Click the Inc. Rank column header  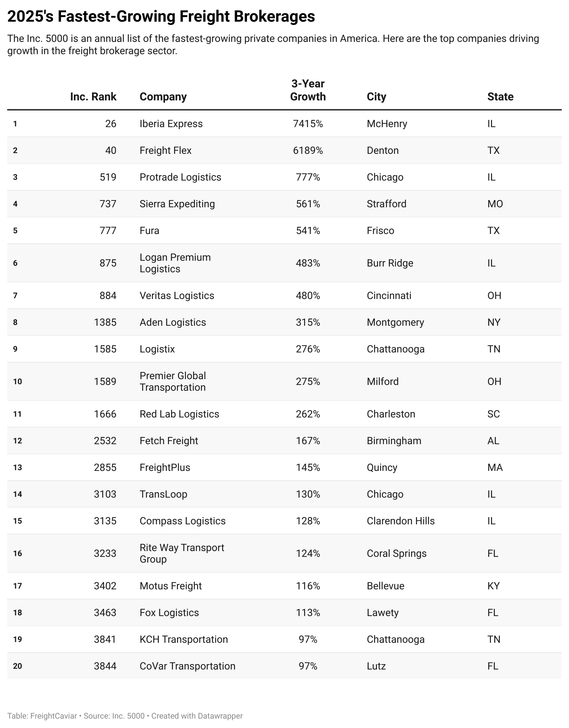click(x=93, y=97)
